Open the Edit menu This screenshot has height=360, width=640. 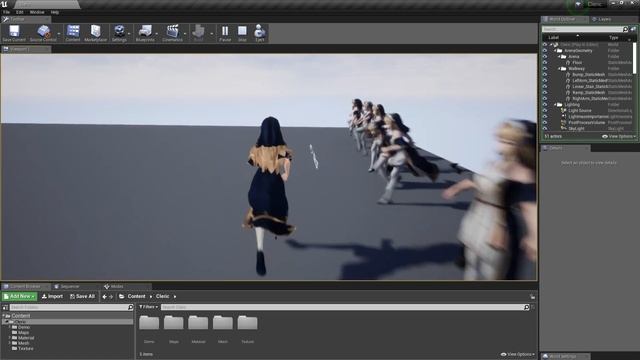coord(20,12)
